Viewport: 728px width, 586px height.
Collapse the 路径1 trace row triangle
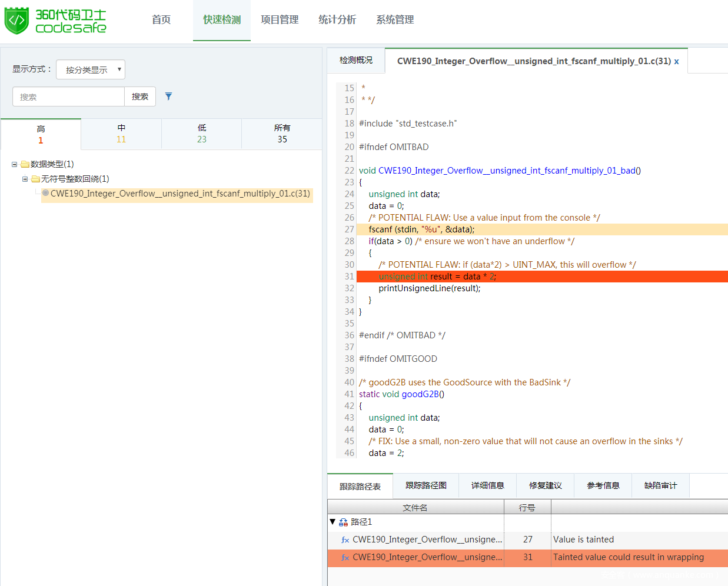point(333,522)
